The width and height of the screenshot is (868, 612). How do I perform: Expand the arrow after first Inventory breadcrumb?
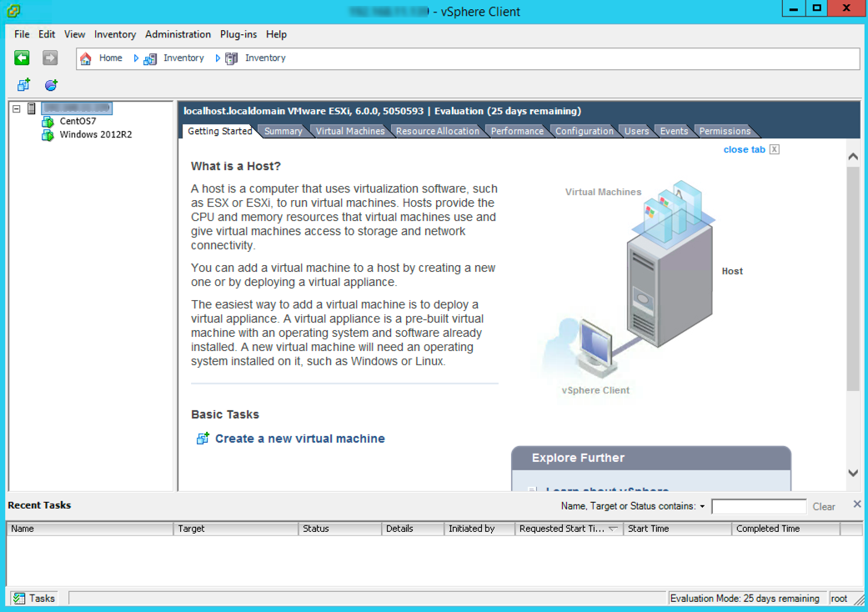(218, 58)
